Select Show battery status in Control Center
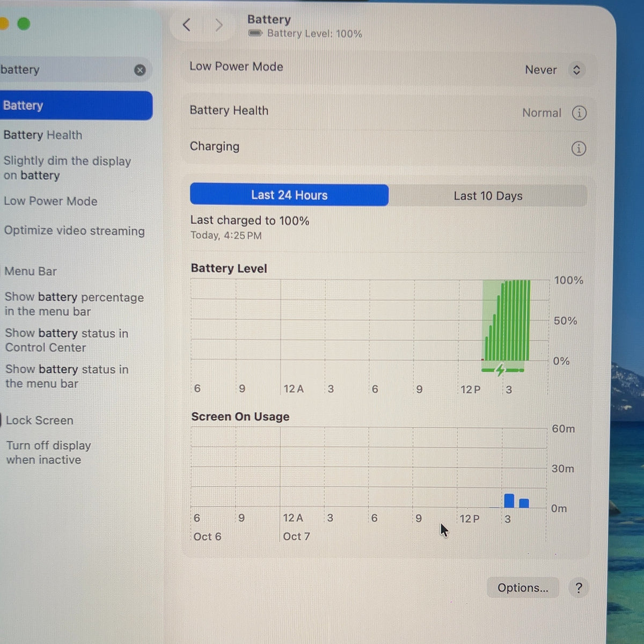 click(67, 340)
